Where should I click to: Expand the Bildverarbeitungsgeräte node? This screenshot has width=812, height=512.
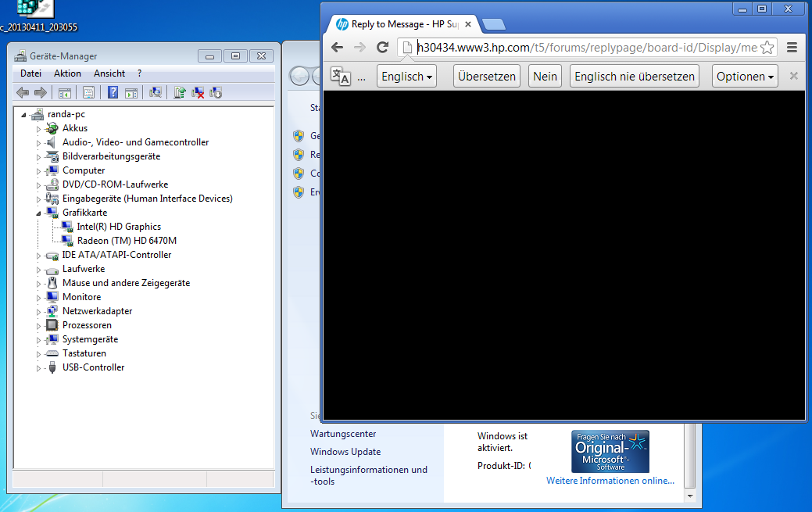point(38,156)
